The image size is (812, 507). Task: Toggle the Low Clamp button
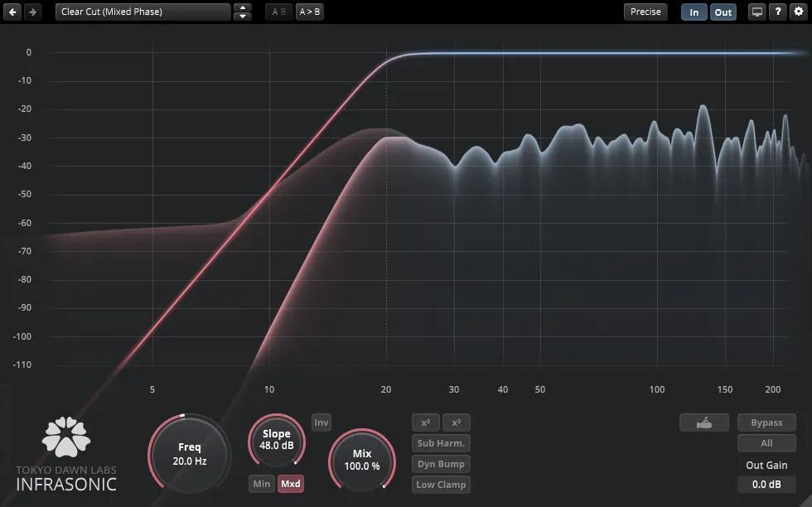coord(441,485)
